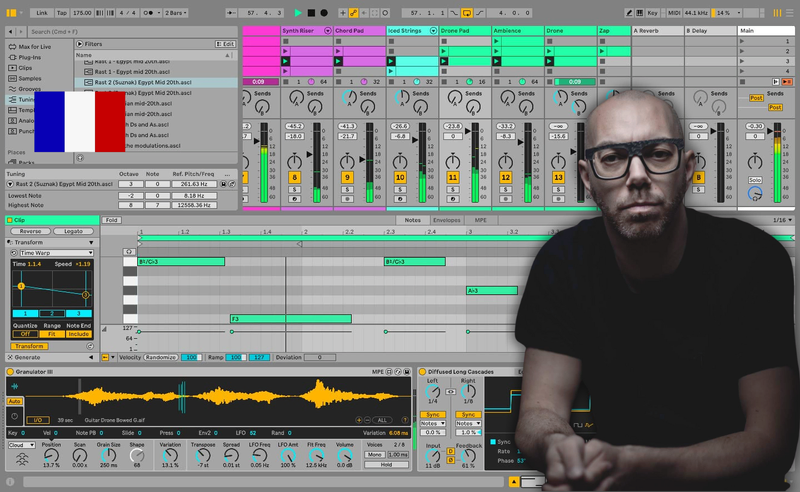The image size is (800, 492).
Task: Open the 2 Bars quantization dropdown
Action: (x=176, y=13)
